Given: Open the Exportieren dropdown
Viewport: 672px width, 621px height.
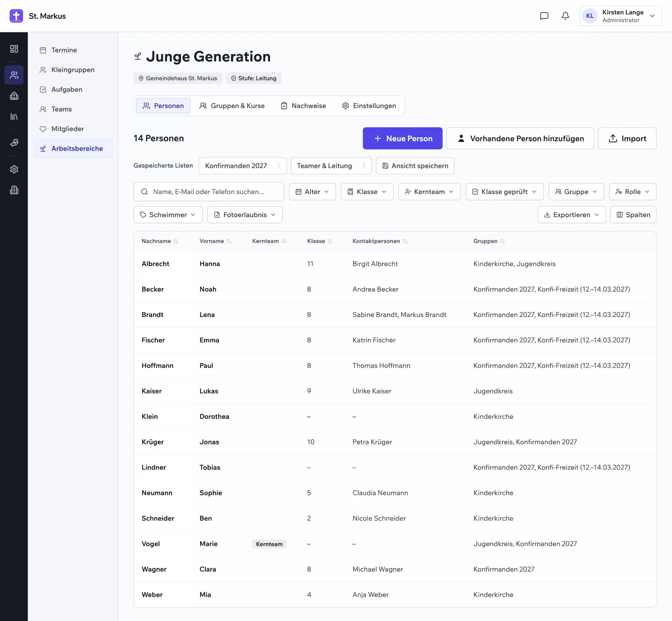Looking at the screenshot, I should click(x=572, y=214).
